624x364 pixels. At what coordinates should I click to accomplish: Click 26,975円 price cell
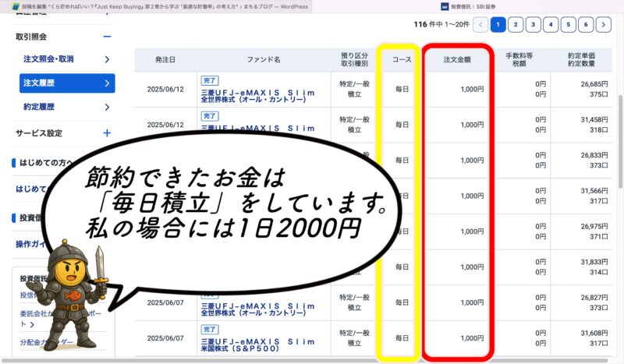pyautogui.click(x=594, y=226)
